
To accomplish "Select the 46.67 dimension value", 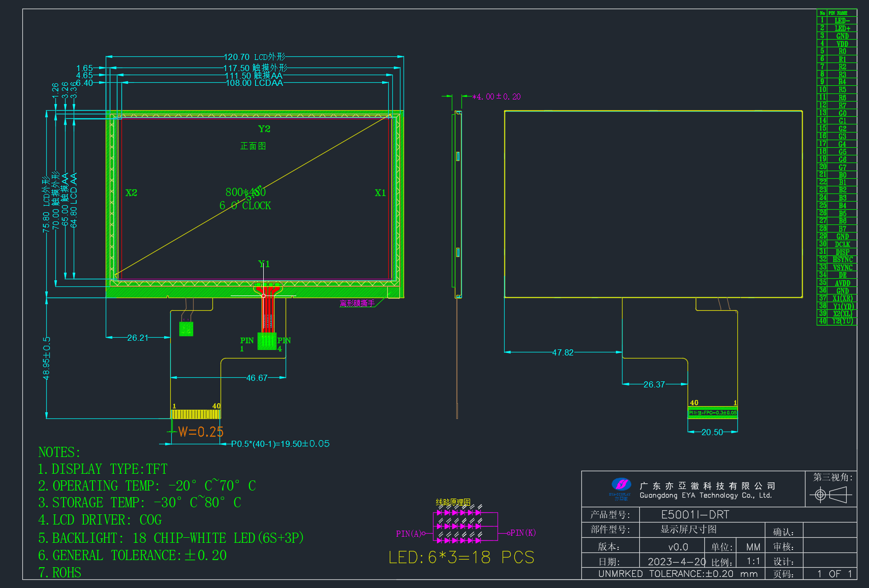I will [x=257, y=378].
